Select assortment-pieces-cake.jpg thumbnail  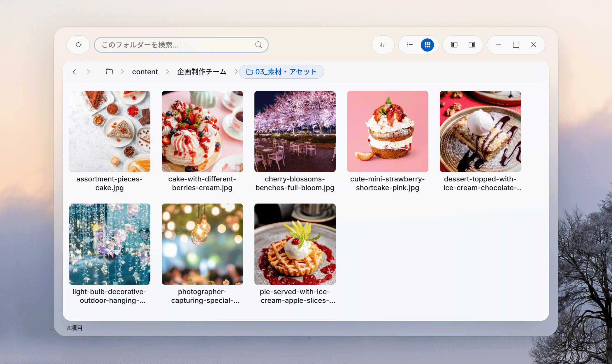(110, 131)
